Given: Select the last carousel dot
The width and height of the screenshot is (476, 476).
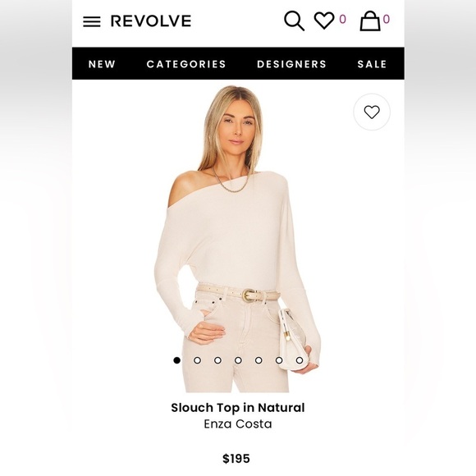Looking at the screenshot, I should [300, 360].
